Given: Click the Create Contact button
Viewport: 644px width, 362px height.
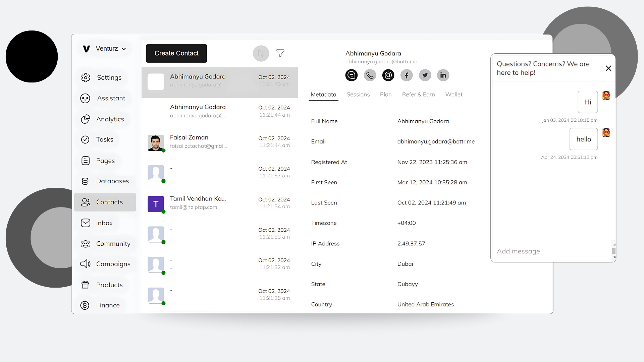Looking at the screenshot, I should pyautogui.click(x=176, y=53).
